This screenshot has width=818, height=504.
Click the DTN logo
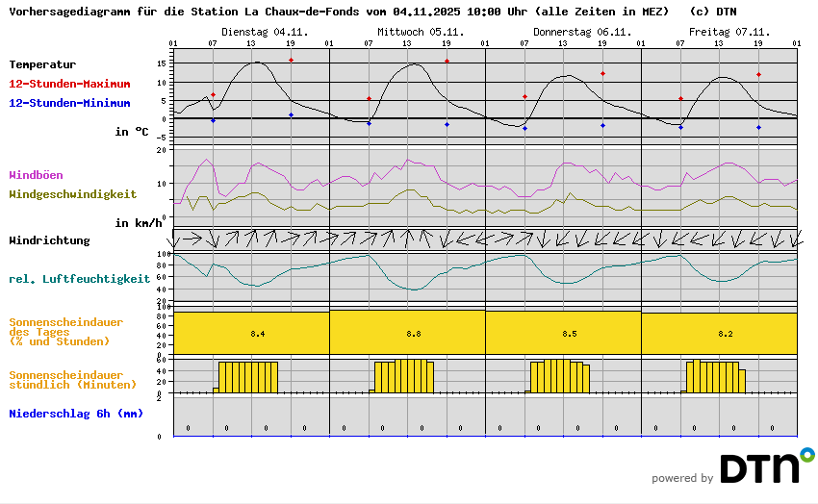(x=758, y=468)
